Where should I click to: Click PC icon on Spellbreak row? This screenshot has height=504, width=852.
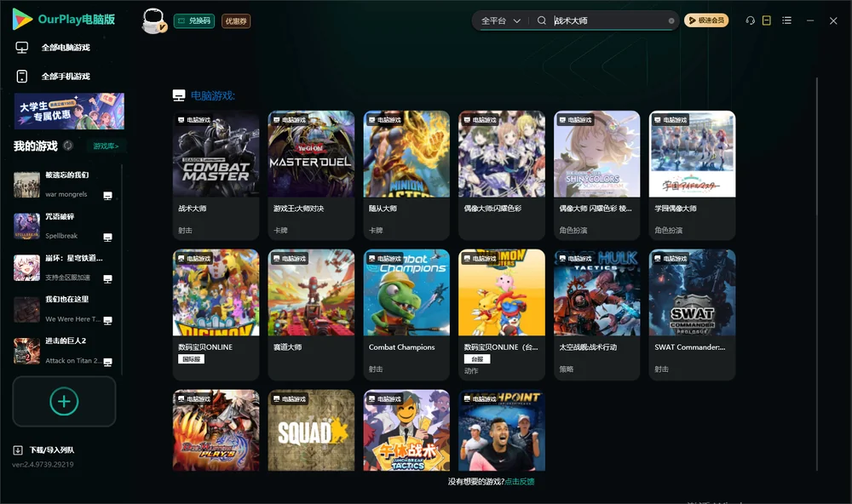pyautogui.click(x=107, y=238)
